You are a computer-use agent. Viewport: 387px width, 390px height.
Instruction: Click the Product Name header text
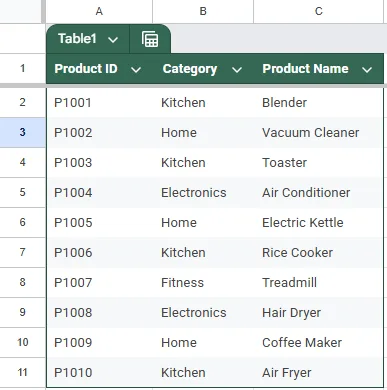pos(305,69)
